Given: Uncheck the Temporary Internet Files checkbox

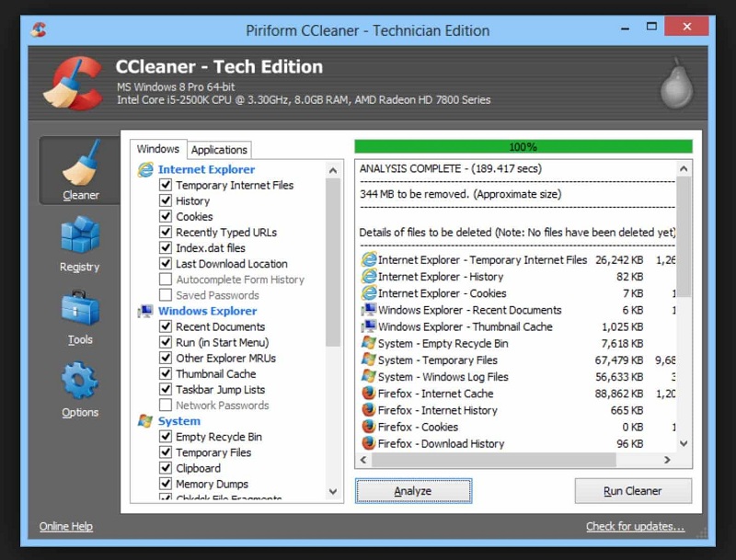Looking at the screenshot, I should [166, 185].
